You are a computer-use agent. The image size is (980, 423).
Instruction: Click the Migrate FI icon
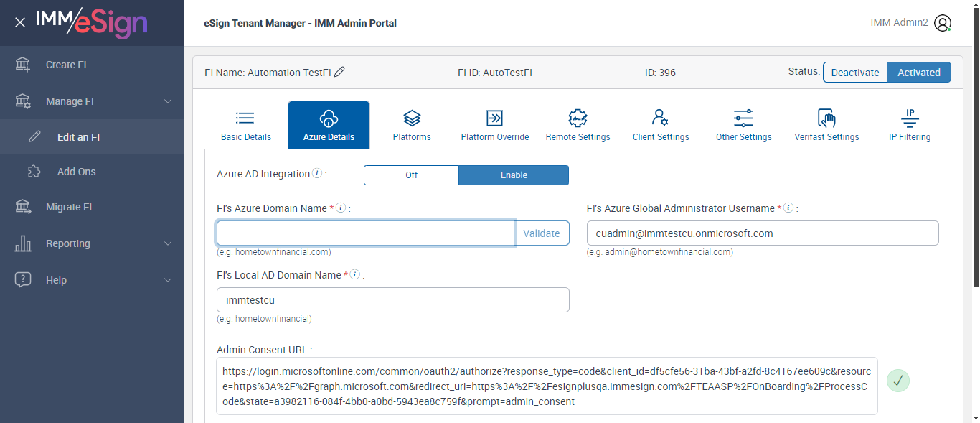[x=23, y=207]
